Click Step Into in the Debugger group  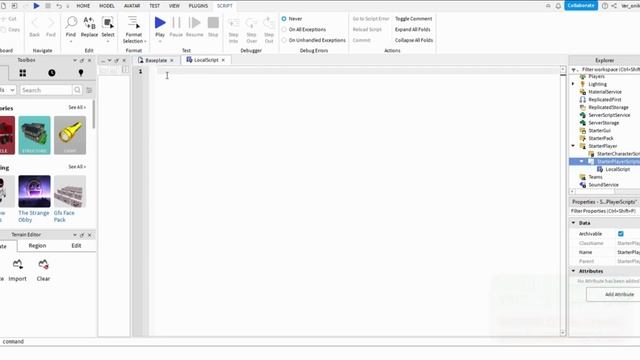click(233, 30)
